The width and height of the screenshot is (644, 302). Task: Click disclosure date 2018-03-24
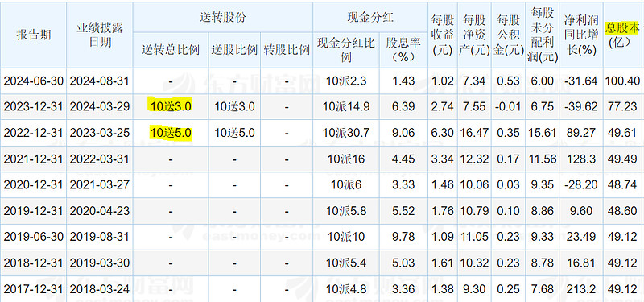[100, 289]
